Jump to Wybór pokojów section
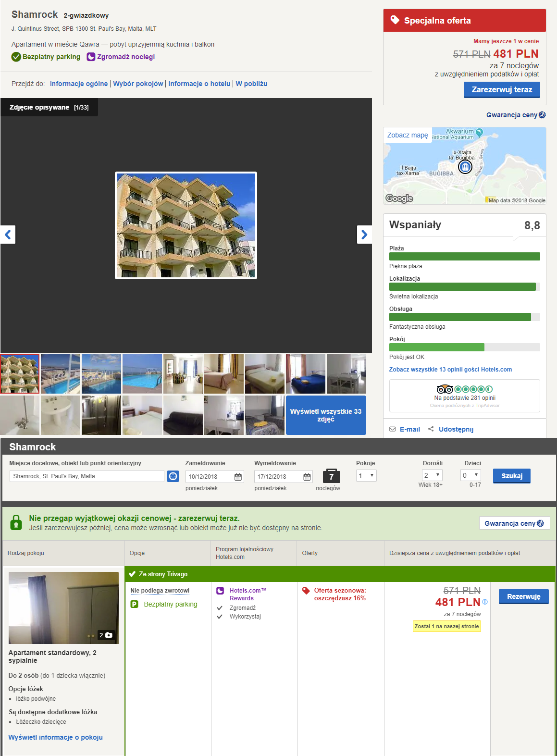 138,84
